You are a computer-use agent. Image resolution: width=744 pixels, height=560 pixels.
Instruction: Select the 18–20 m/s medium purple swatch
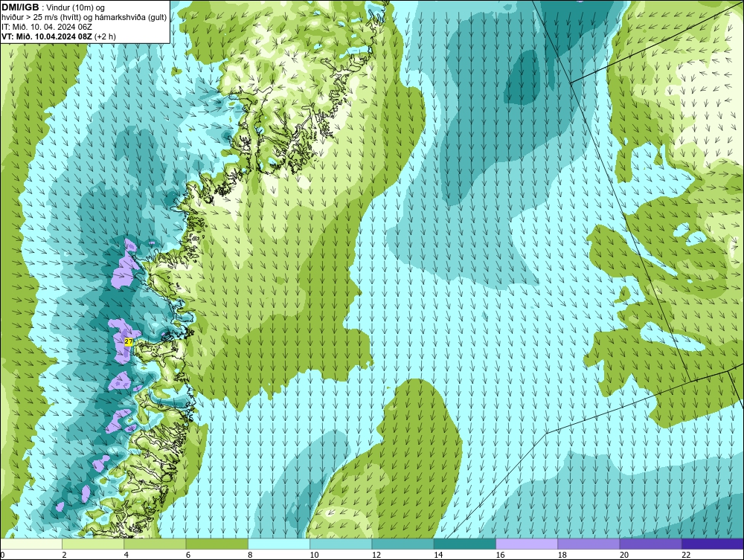(x=589, y=544)
